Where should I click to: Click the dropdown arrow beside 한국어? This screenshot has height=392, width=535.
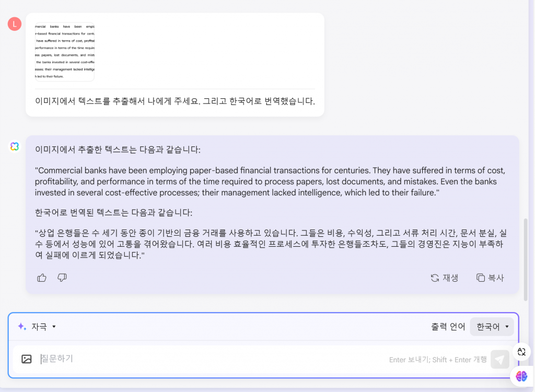pos(506,326)
